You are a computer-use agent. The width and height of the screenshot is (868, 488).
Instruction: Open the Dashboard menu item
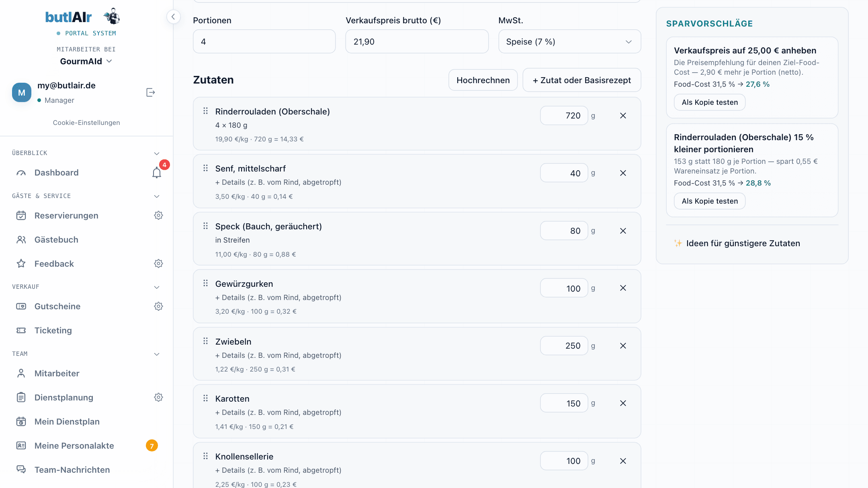(56, 173)
